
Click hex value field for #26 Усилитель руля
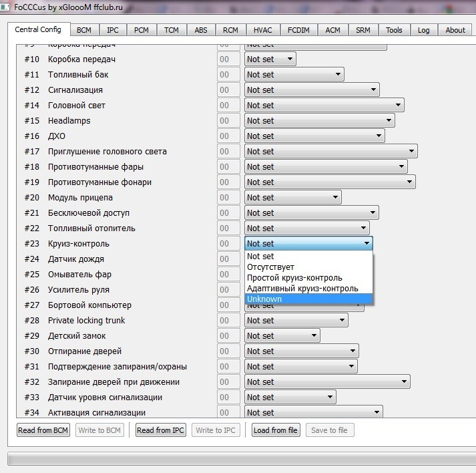(x=228, y=289)
